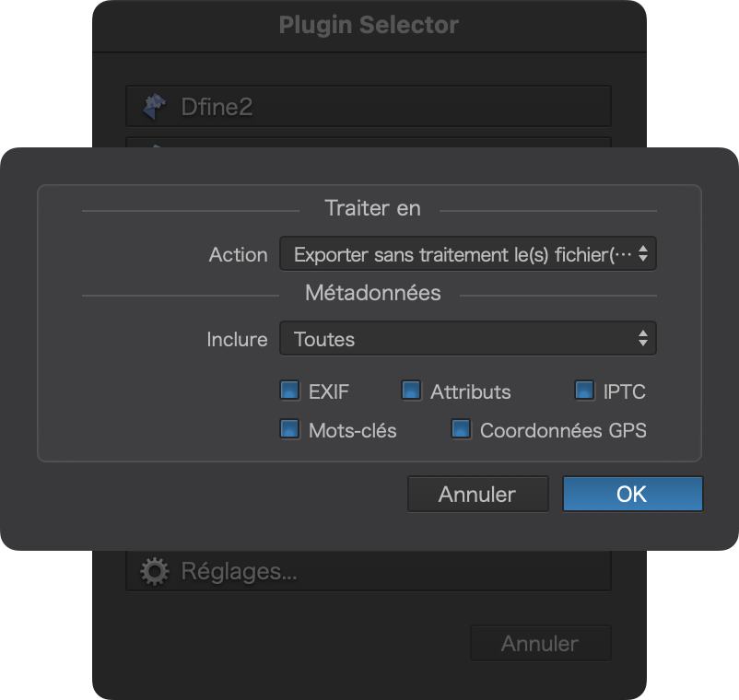The image size is (739, 700).
Task: Toggle the Coordonnées GPS checkbox
Action: click(x=461, y=429)
